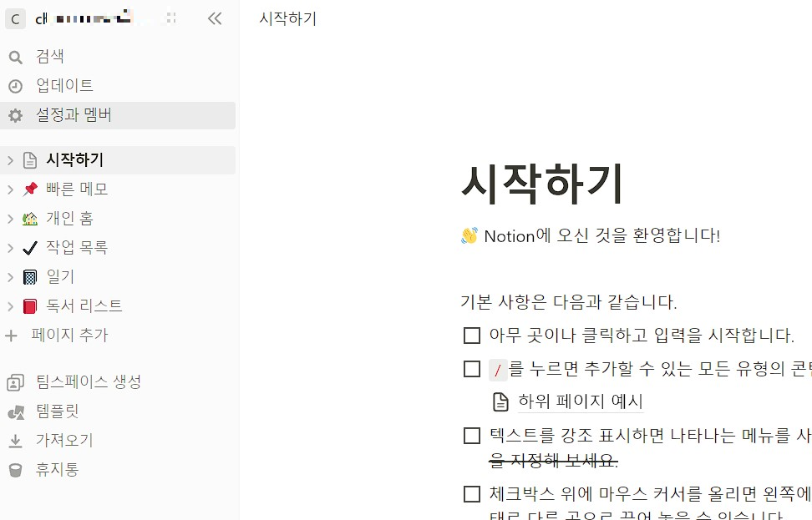Click the house icon of 개인 홈
Image resolution: width=812 pixels, height=520 pixels.
pos(30,219)
